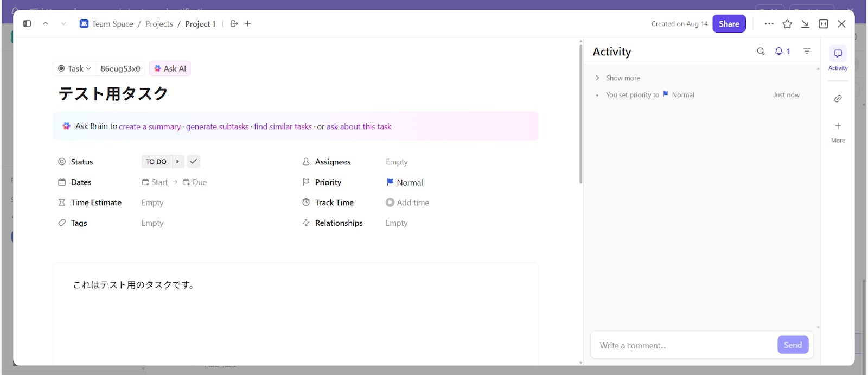Click the Ask AI button
Viewport: 868px width, 375px height.
[170, 68]
